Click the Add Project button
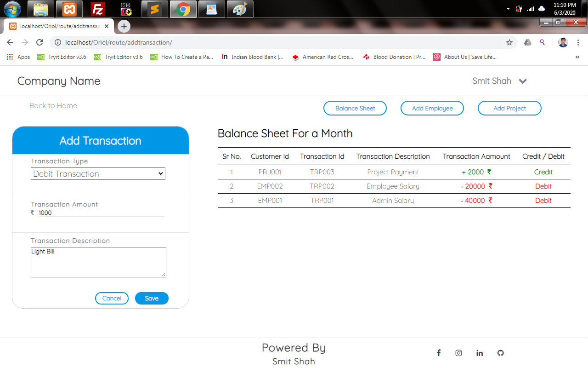This screenshot has height=368, width=588. click(x=509, y=108)
